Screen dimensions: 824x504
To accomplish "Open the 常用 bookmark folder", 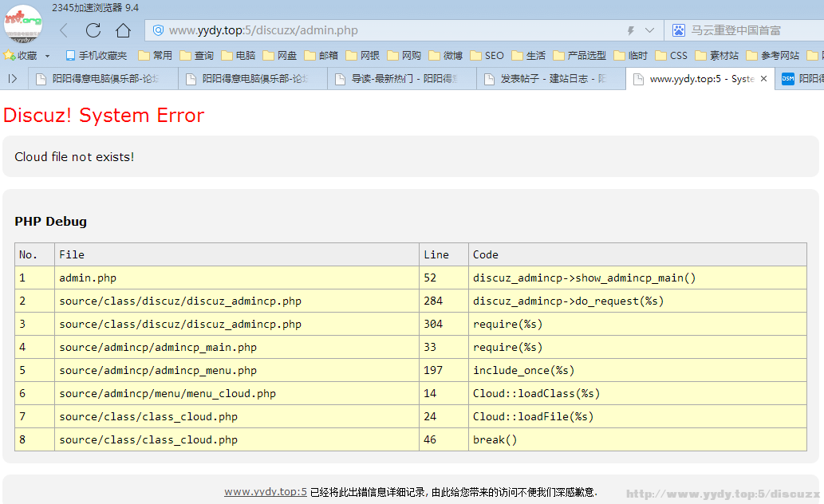I will click(155, 55).
